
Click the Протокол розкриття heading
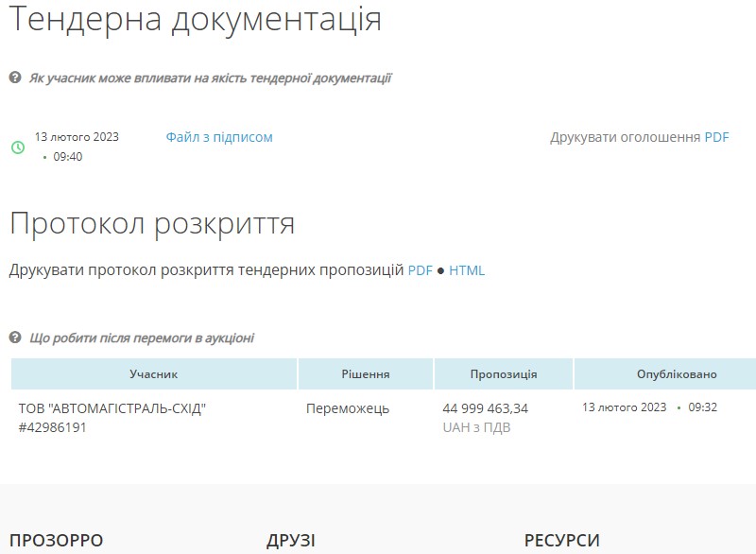(152, 224)
